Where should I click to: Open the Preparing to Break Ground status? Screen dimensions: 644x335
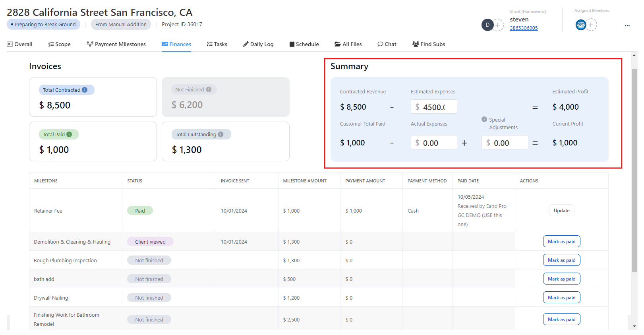pos(44,25)
